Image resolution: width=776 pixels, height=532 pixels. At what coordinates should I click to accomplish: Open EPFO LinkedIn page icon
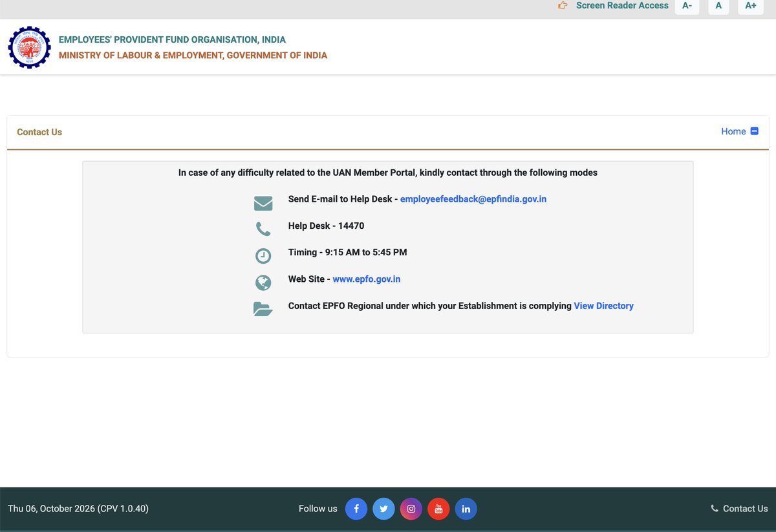click(466, 509)
